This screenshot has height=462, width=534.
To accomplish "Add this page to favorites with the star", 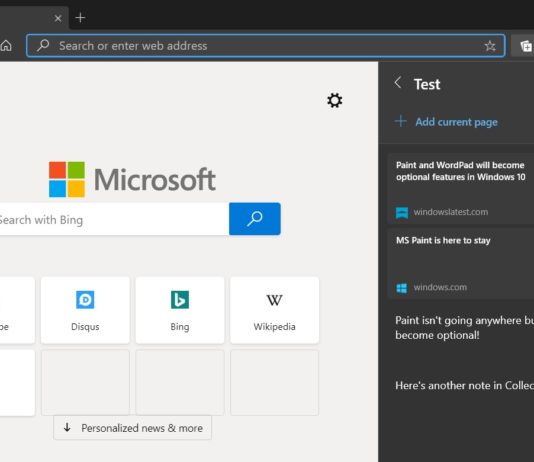I will tap(490, 46).
